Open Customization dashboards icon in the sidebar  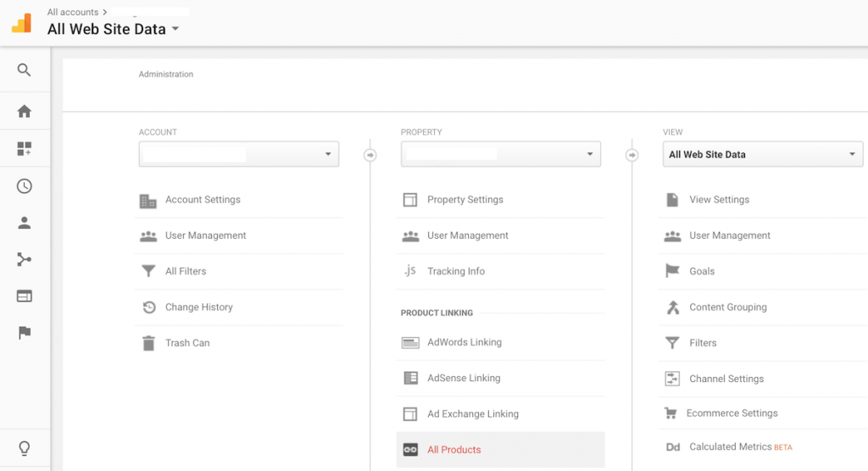click(24, 148)
